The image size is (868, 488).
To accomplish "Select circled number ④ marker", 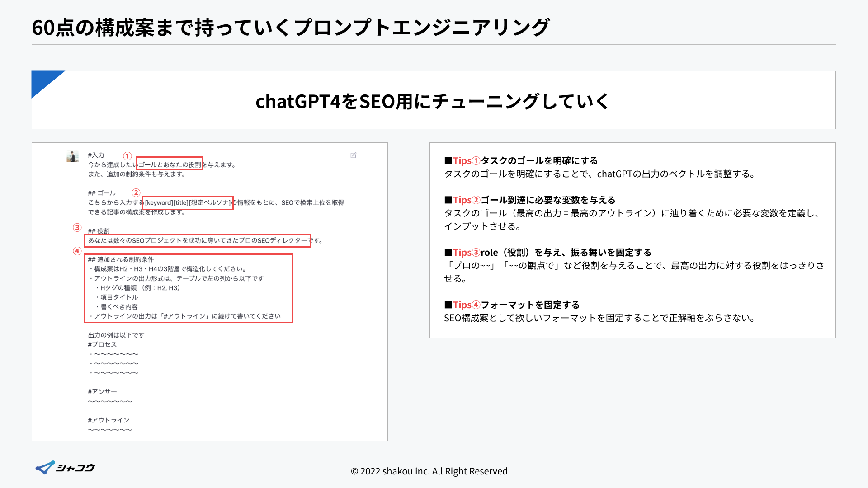I will [77, 251].
